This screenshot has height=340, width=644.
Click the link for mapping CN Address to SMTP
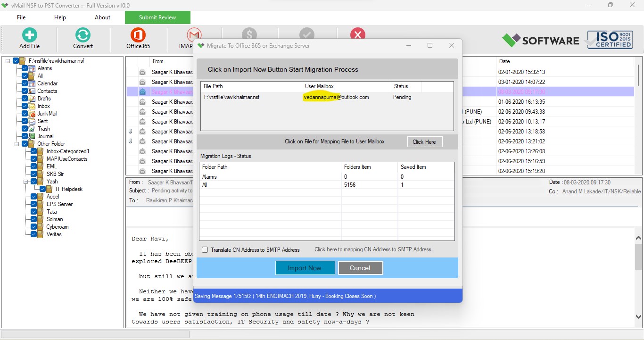point(372,249)
